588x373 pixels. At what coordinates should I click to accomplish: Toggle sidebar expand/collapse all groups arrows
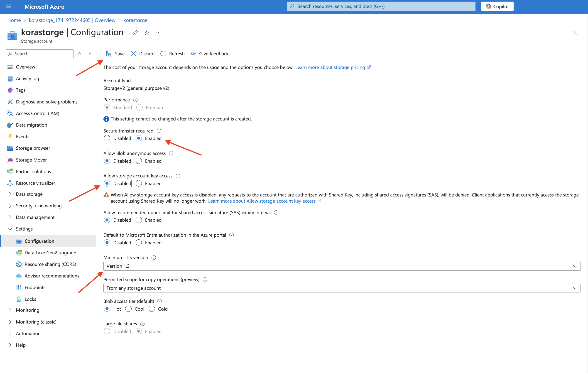(79, 54)
